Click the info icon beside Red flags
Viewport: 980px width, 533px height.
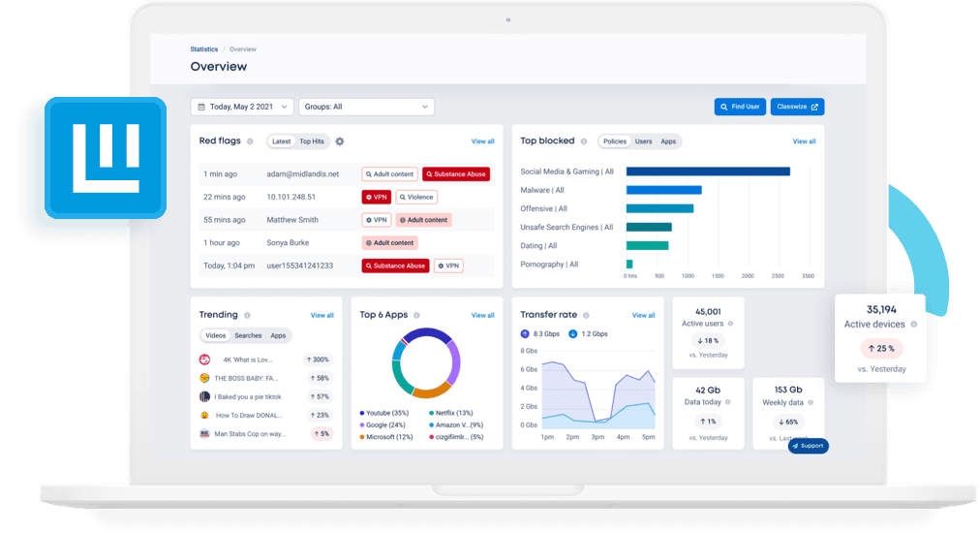tap(251, 141)
